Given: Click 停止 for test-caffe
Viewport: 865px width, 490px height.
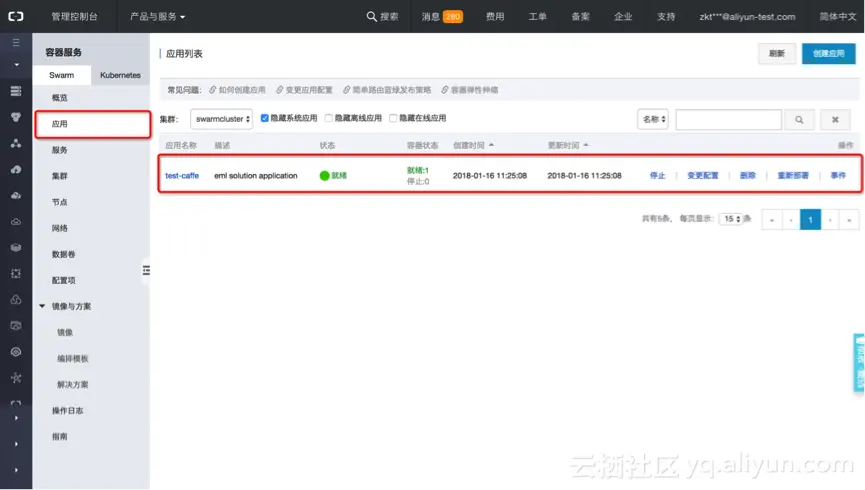Looking at the screenshot, I should pyautogui.click(x=658, y=175).
